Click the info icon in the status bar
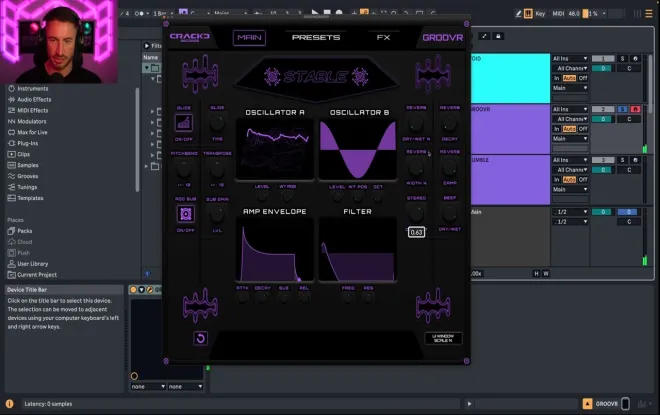Viewport: 660px width, 415px height. (9, 404)
